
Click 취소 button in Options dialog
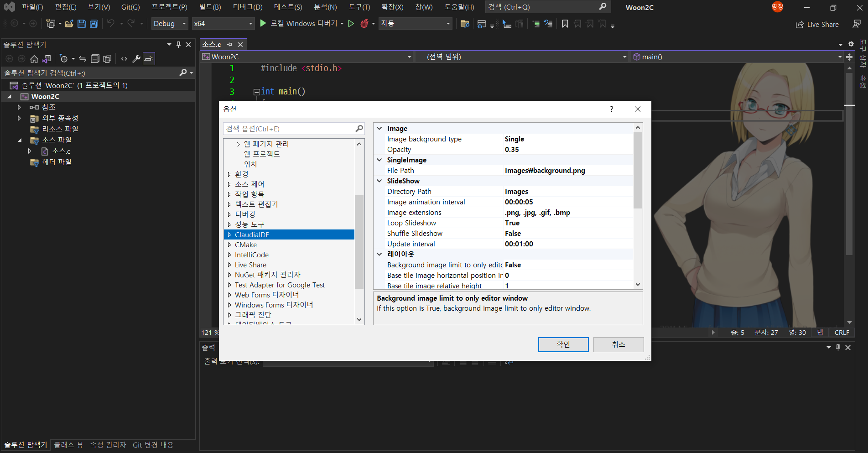tap(619, 344)
